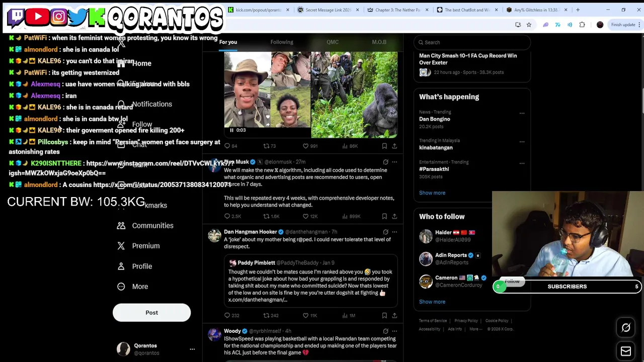644x362 pixels.
Task: Pause the video at 0:03
Action: point(231,130)
